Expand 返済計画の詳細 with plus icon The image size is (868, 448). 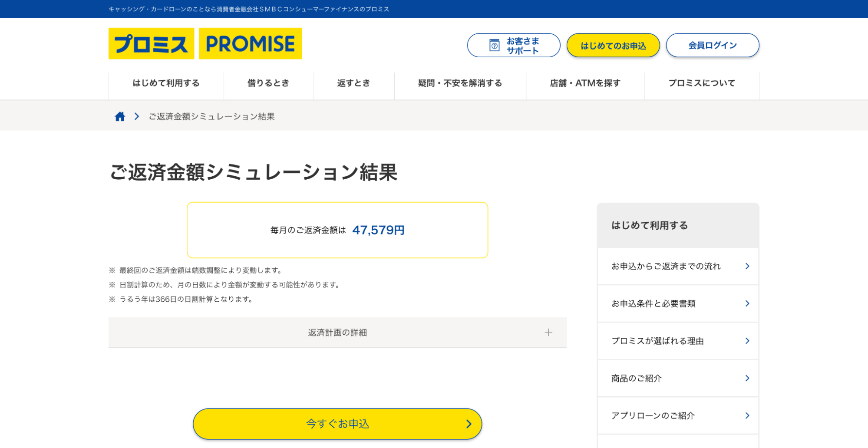548,333
